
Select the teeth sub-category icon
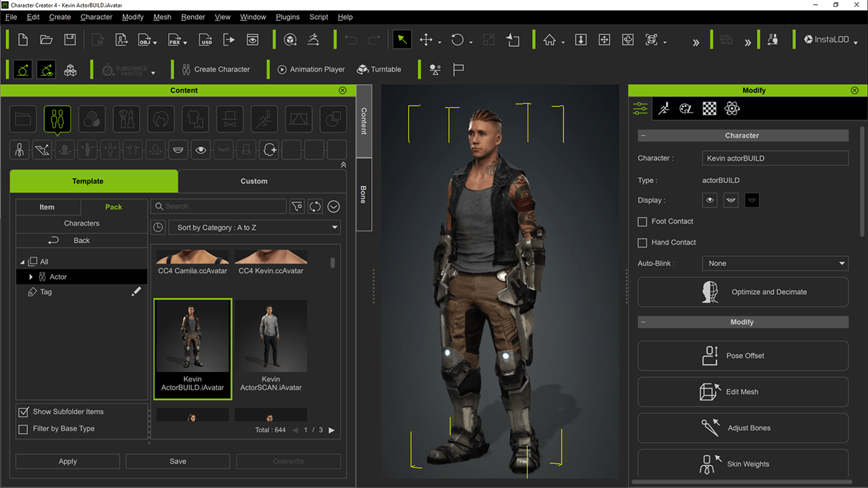(x=178, y=150)
